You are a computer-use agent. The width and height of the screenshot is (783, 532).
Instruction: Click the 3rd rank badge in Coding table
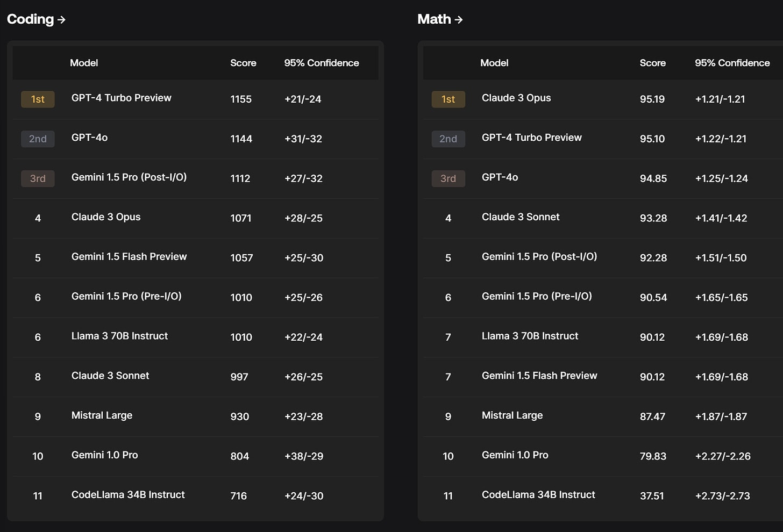pos(38,179)
